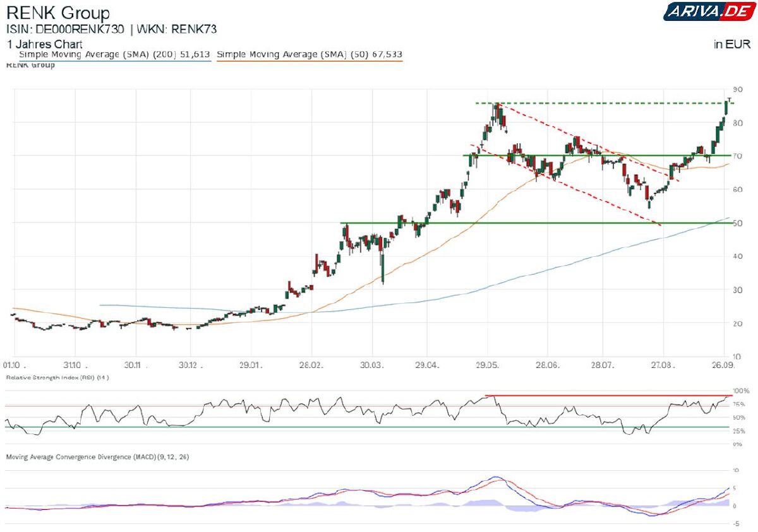The image size is (758, 532).
Task: Click the 31.10. date on the x-axis
Action: pos(75,365)
